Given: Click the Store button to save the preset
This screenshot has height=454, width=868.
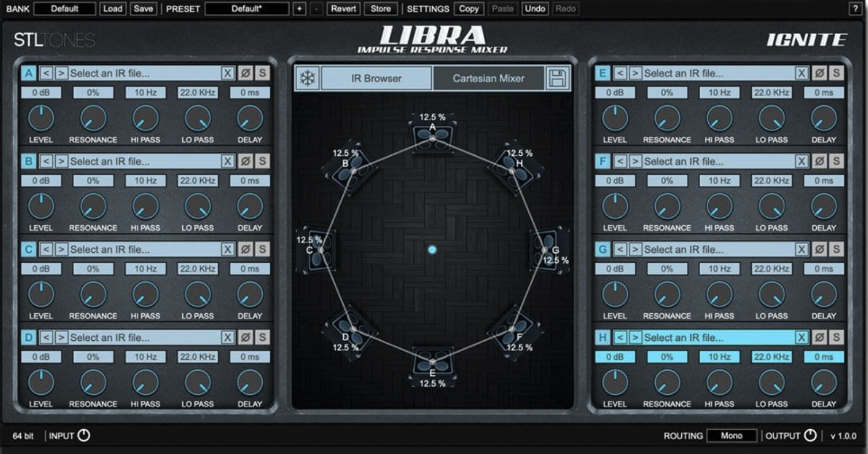Looking at the screenshot, I should pos(381,9).
